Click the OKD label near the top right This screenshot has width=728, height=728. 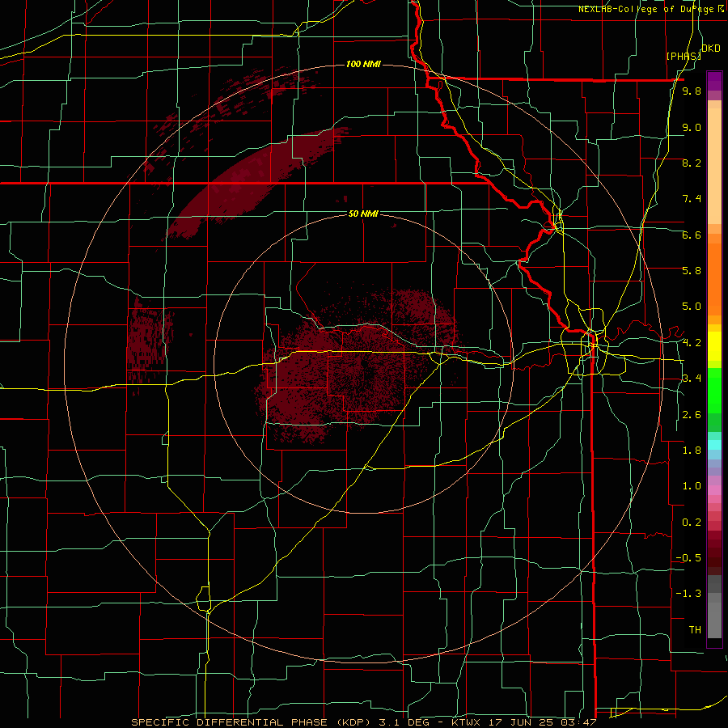click(711, 49)
